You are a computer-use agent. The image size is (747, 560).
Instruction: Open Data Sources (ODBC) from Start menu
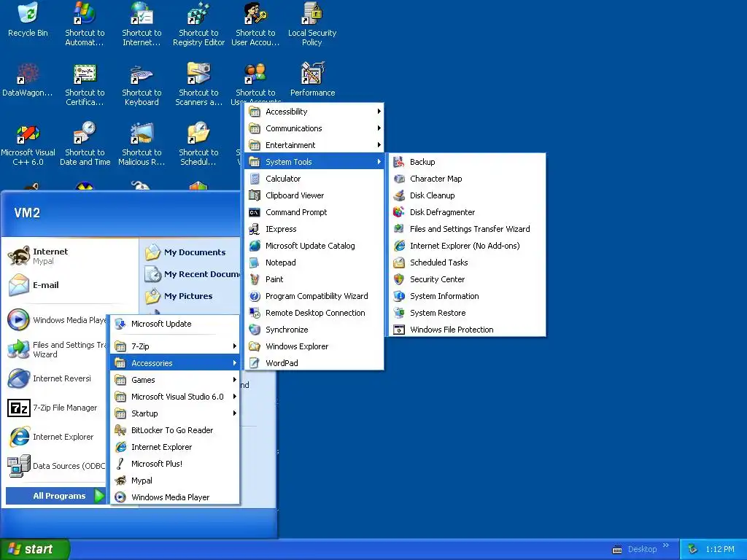(55, 466)
